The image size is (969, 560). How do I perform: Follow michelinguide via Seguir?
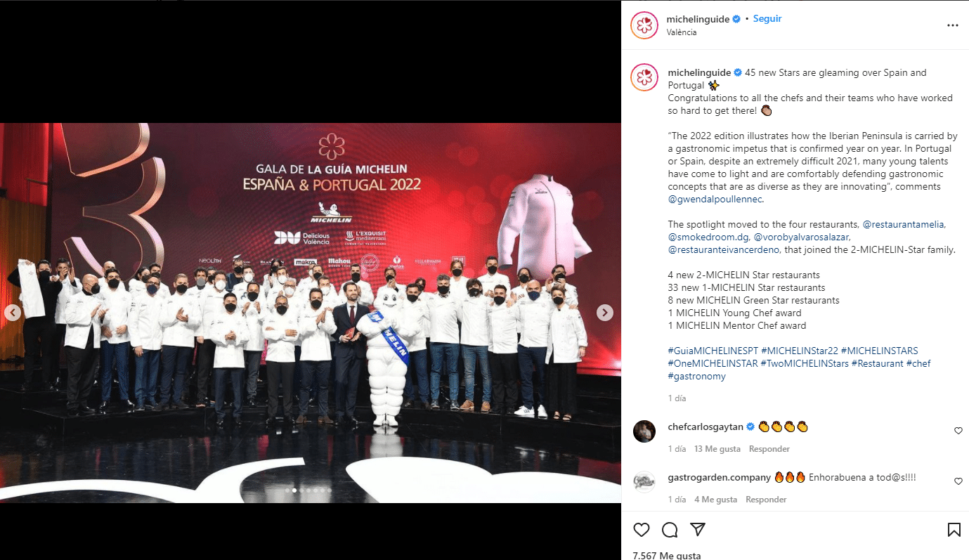point(767,19)
